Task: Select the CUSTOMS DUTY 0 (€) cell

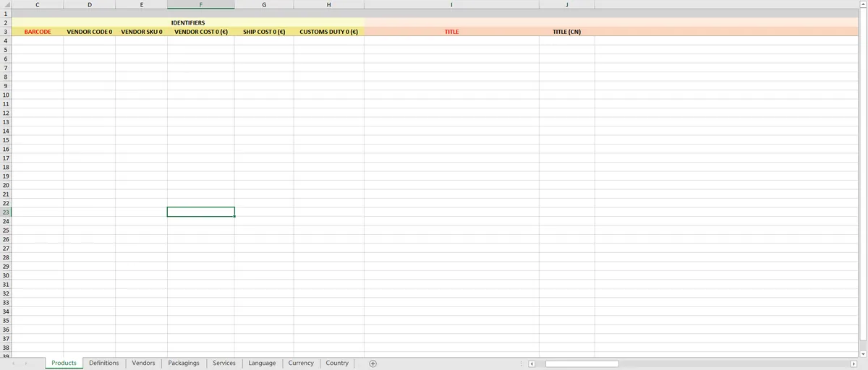Action: [329, 32]
